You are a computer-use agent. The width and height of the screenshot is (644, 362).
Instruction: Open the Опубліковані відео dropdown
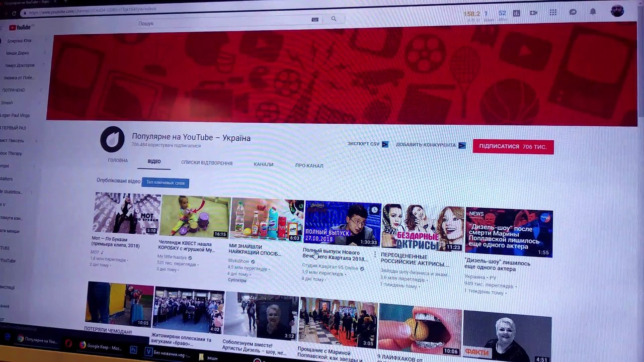click(x=118, y=180)
